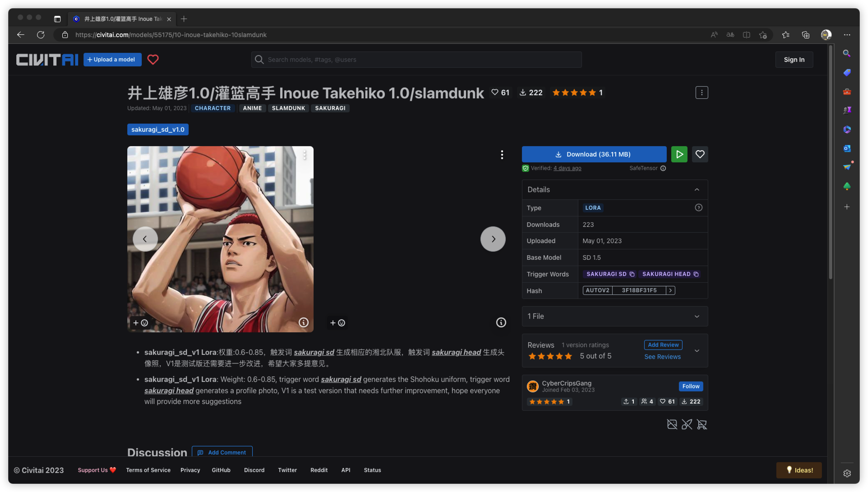Viewport: 868px width, 492px height.
Task: Open browser settings and more menu
Action: [x=847, y=35]
